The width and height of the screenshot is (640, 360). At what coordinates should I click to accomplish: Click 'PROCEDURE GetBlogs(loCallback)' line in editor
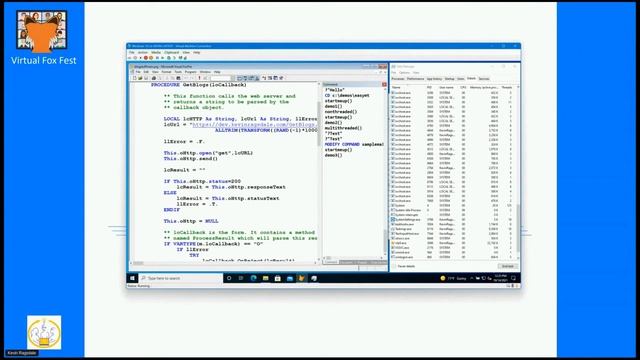pos(199,84)
